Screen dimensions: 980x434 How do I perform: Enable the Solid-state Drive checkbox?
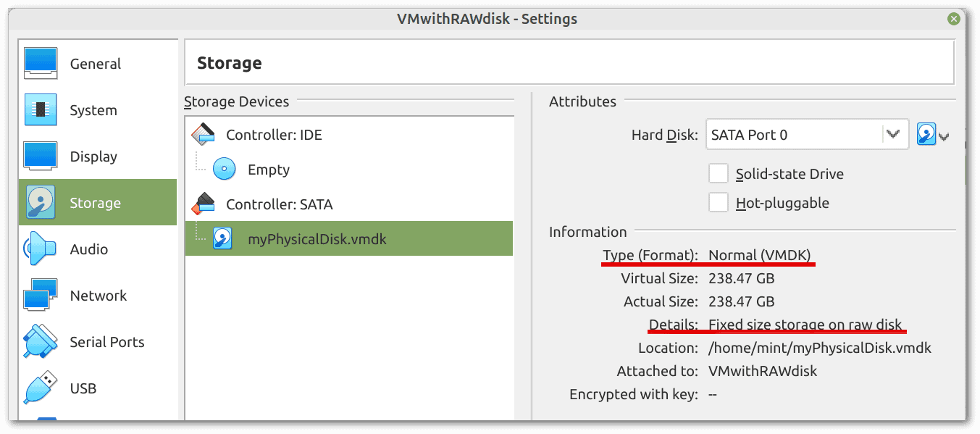click(x=719, y=174)
